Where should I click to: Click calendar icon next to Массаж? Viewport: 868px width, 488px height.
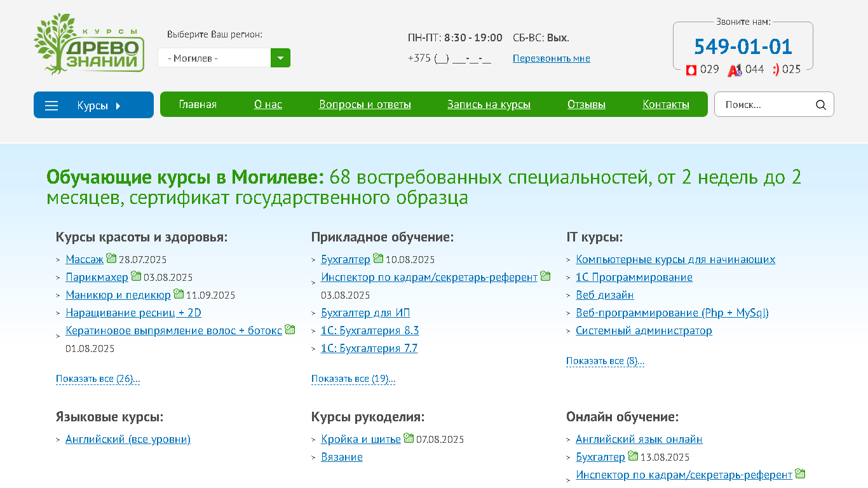click(x=111, y=258)
